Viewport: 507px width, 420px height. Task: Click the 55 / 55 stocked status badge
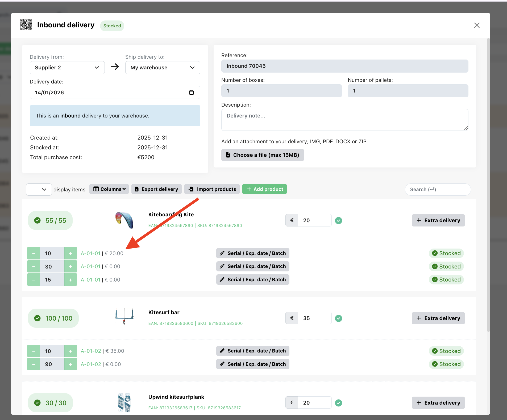[50, 220]
